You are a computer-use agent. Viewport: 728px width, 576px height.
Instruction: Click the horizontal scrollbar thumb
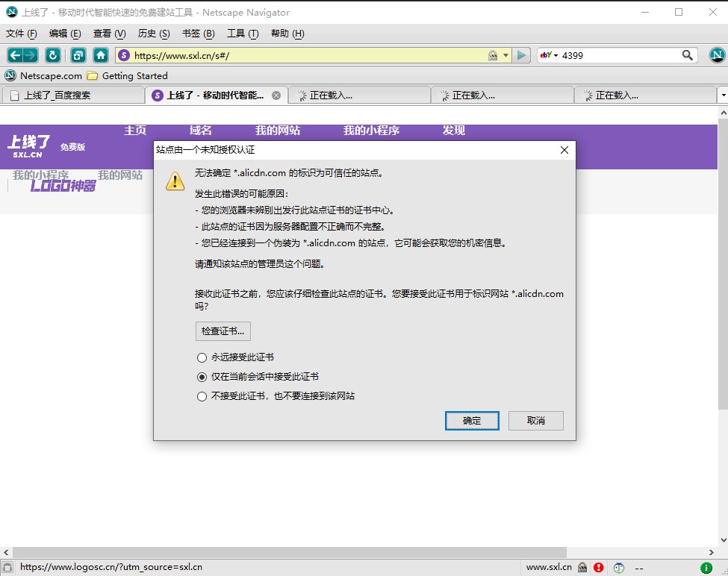point(289,552)
